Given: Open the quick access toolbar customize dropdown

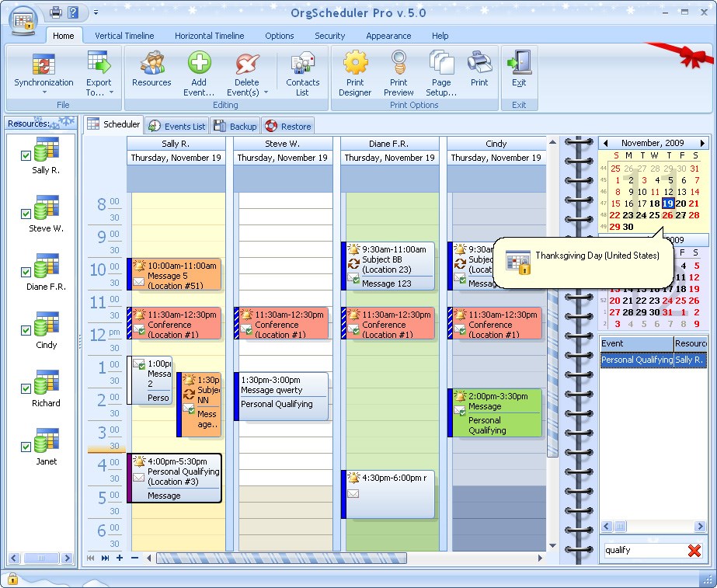Looking at the screenshot, I should pos(96,12).
